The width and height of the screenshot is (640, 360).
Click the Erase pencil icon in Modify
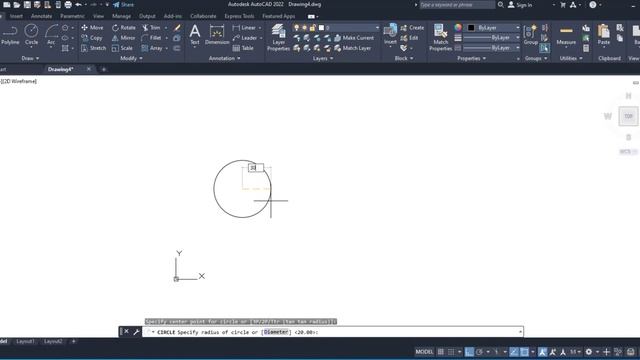tap(177, 28)
